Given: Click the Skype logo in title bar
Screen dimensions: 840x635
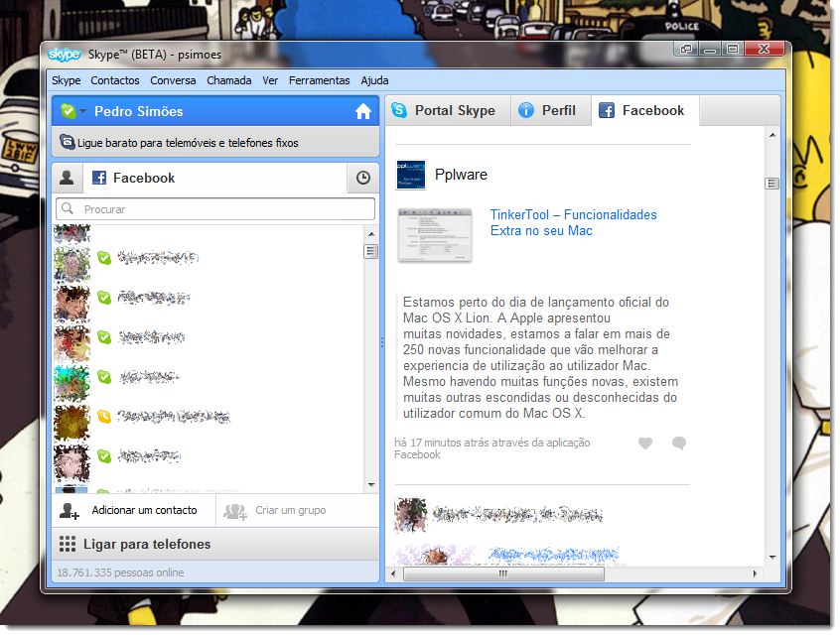Looking at the screenshot, I should (64, 55).
